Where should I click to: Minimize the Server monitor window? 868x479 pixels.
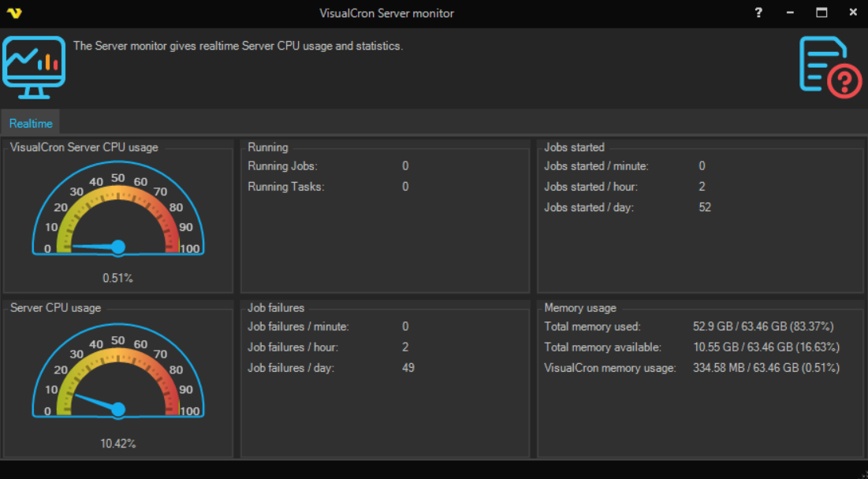pos(790,13)
